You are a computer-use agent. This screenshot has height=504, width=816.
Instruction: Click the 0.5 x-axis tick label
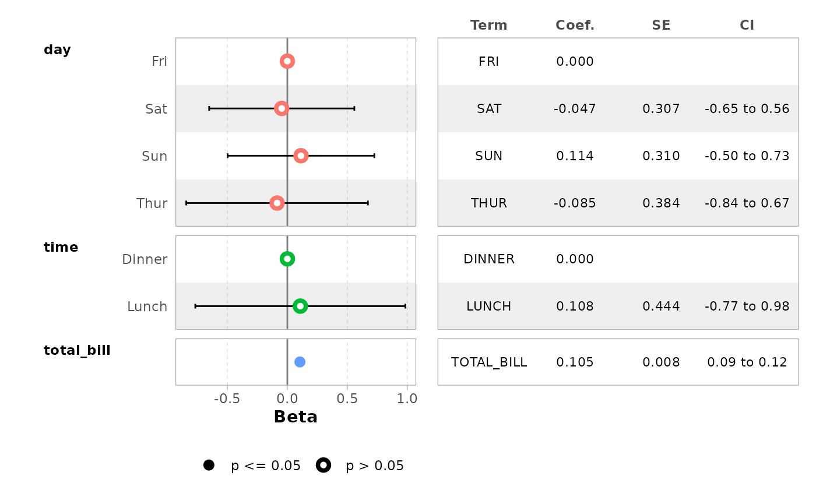[347, 399]
